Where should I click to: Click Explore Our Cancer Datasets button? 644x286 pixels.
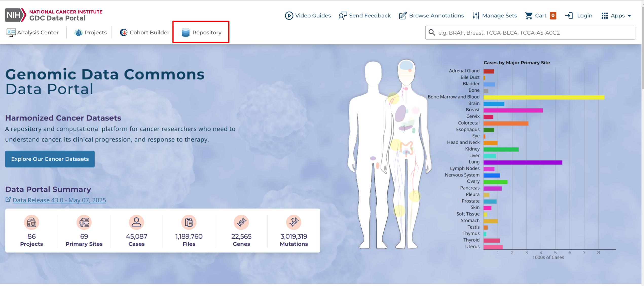[x=50, y=159]
